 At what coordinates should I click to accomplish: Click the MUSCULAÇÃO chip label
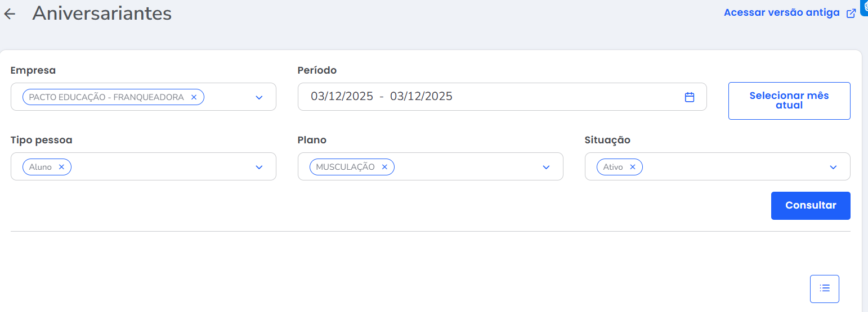tap(345, 167)
